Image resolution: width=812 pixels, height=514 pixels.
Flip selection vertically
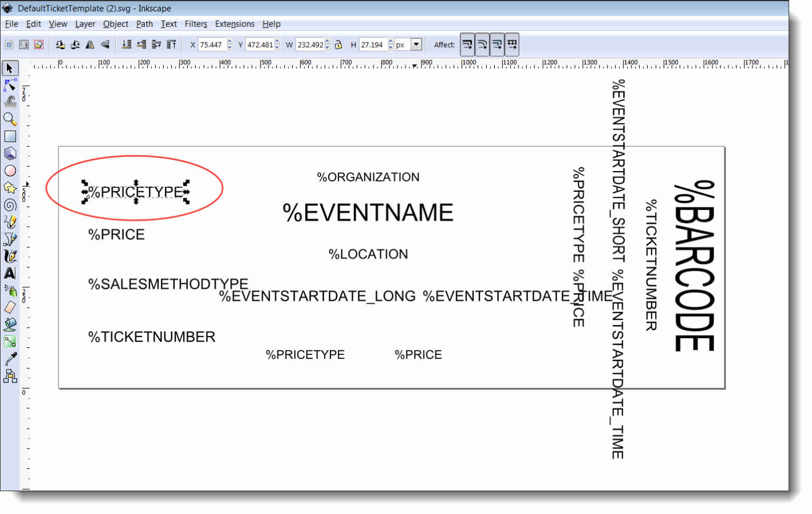pos(105,45)
